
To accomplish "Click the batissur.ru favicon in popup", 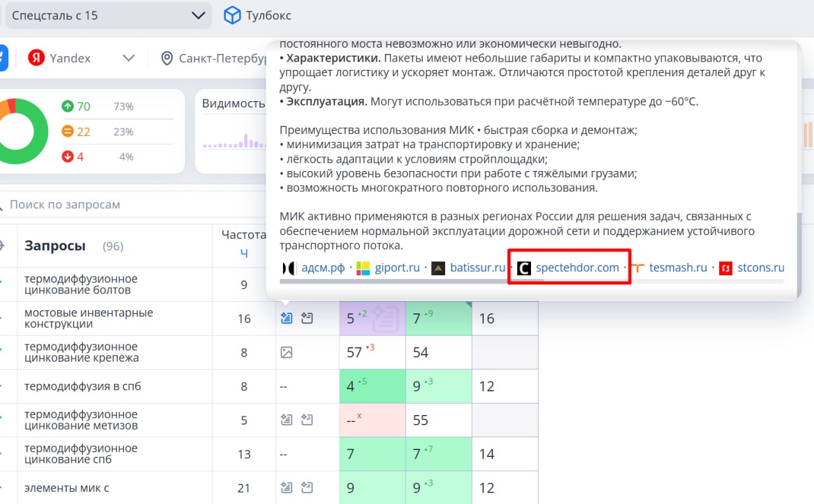I will click(438, 268).
